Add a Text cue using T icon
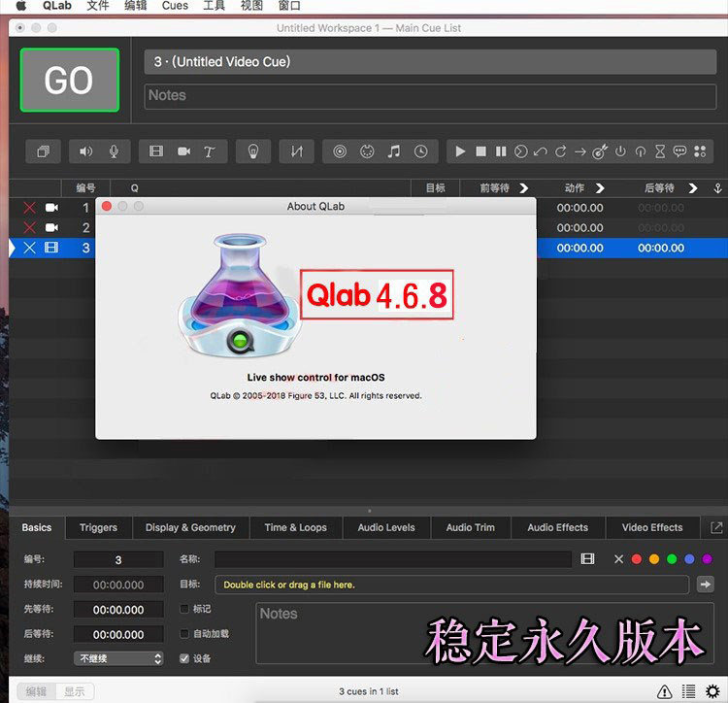728x703 pixels. (x=210, y=151)
